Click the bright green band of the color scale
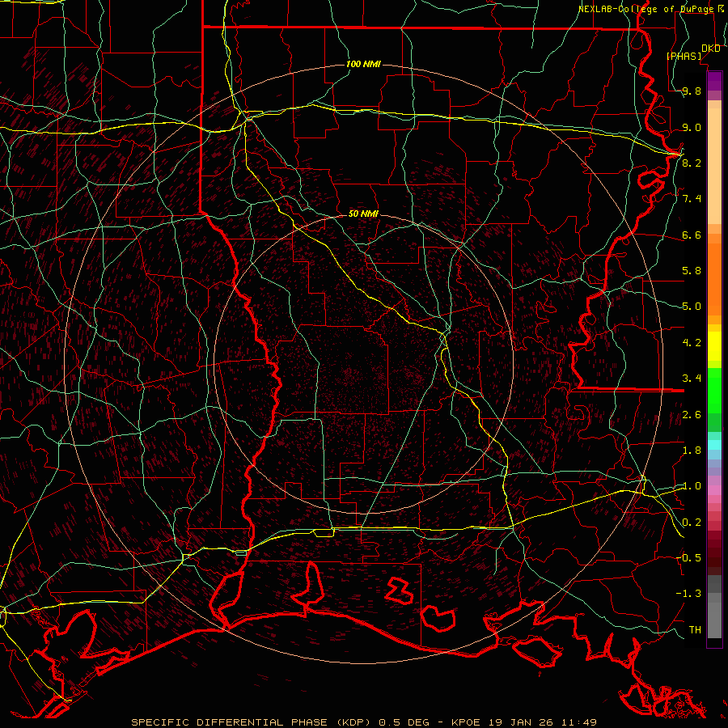Viewport: 728px width, 728px height. (x=714, y=390)
